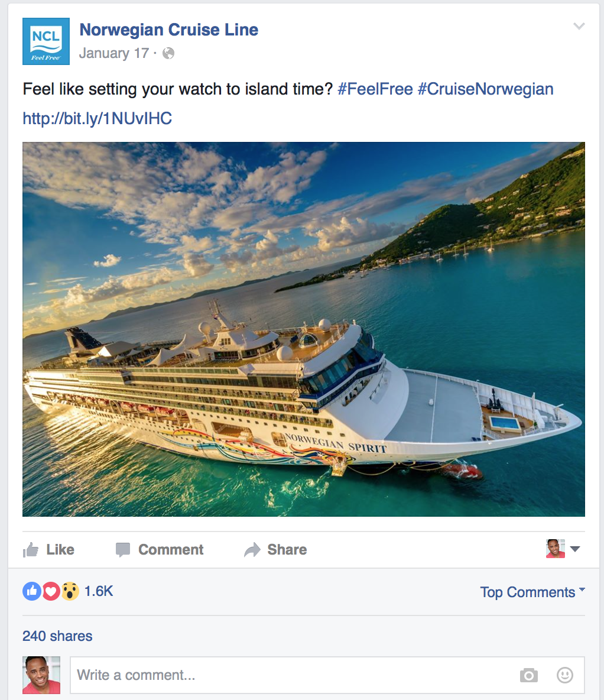Screen dimensions: 604x700
Task: Open post options chevron at top right
Action: click(579, 26)
